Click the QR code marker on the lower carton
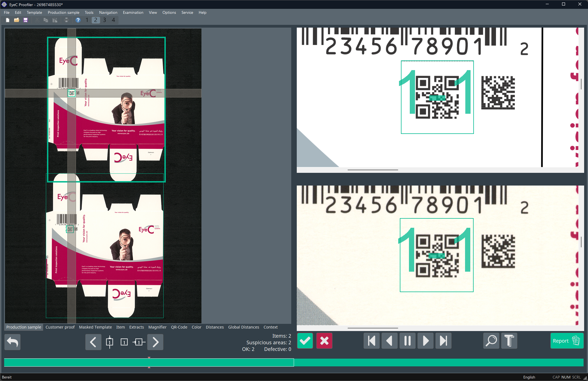 click(70, 229)
